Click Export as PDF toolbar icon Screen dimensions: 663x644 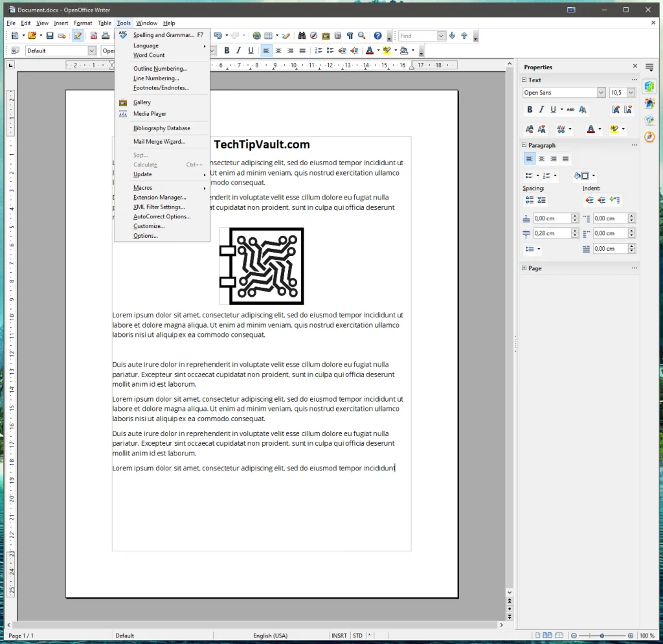94,36
